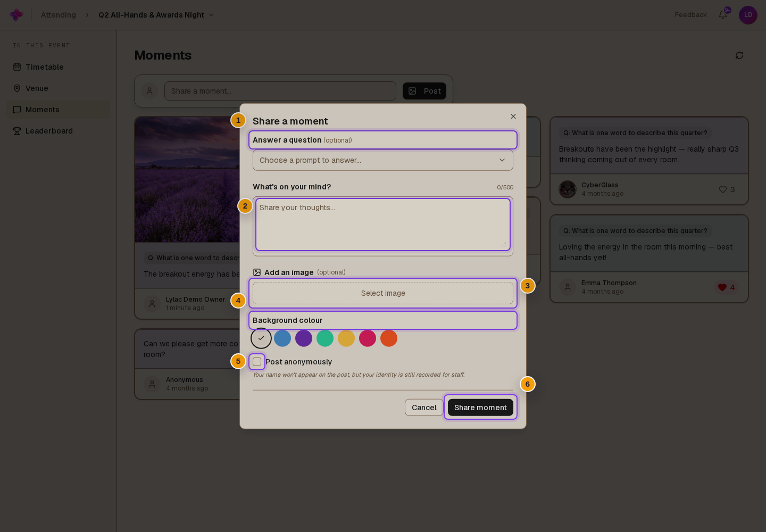766x532 pixels.
Task: Open the Leaderboard page
Action: point(59,131)
